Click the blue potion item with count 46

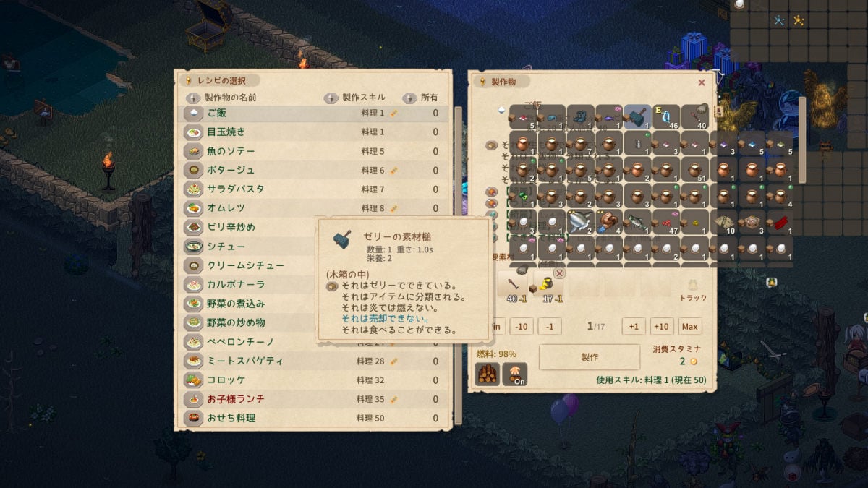coord(665,116)
